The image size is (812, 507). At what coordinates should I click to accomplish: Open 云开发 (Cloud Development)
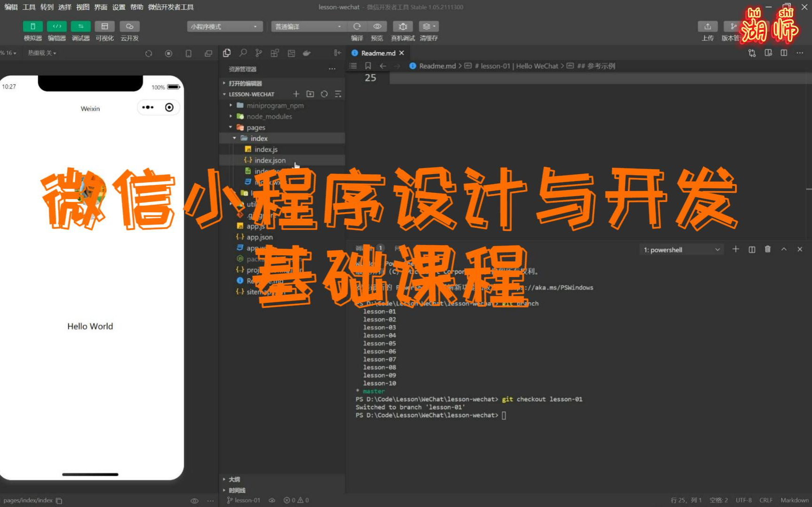tap(130, 26)
